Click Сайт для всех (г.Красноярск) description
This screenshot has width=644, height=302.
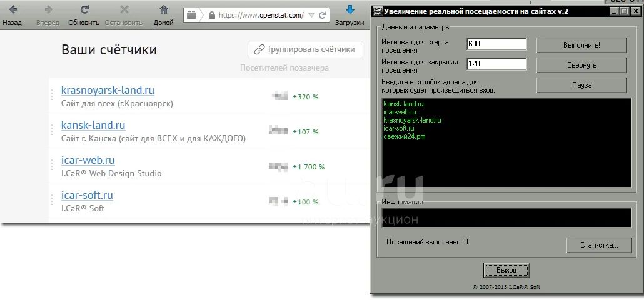117,104
